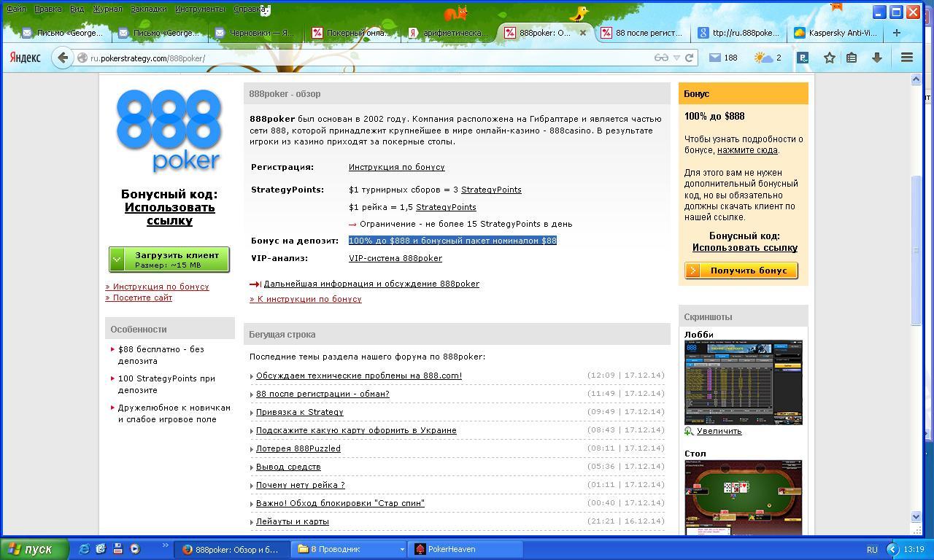
Task: Click the page scrollbar down arrow
Action: [x=916, y=517]
